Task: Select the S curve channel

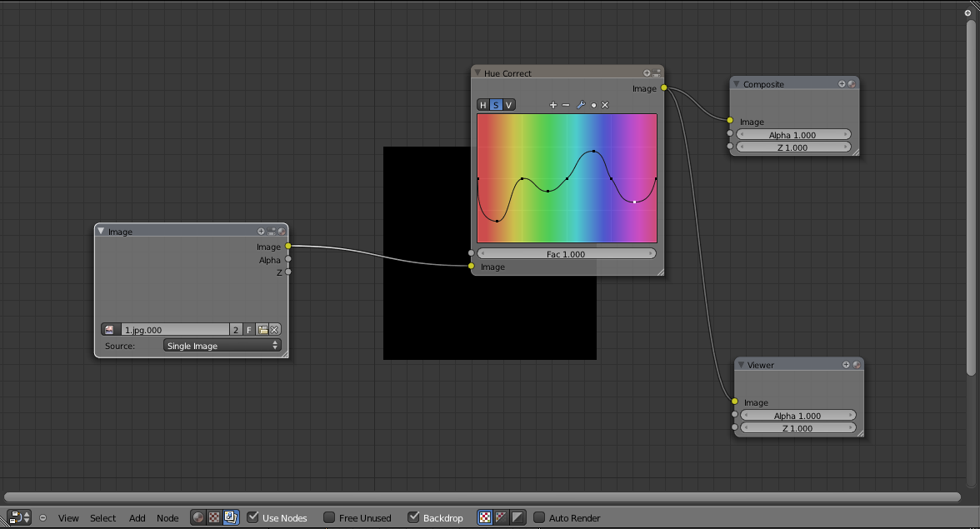Action: 496,105
